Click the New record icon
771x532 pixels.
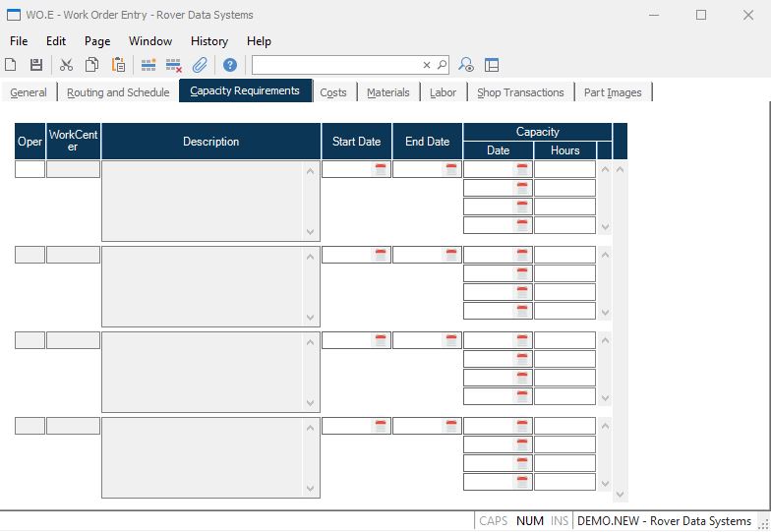(11, 65)
